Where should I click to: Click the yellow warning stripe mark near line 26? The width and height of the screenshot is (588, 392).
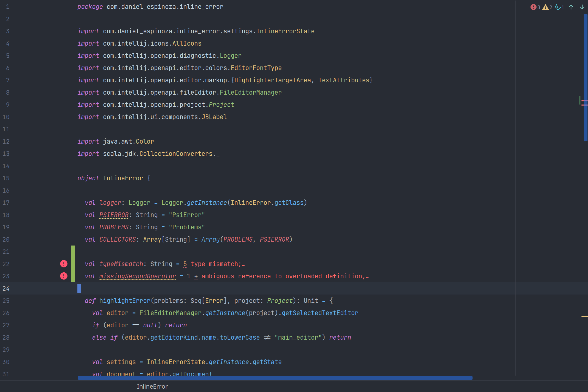585,316
